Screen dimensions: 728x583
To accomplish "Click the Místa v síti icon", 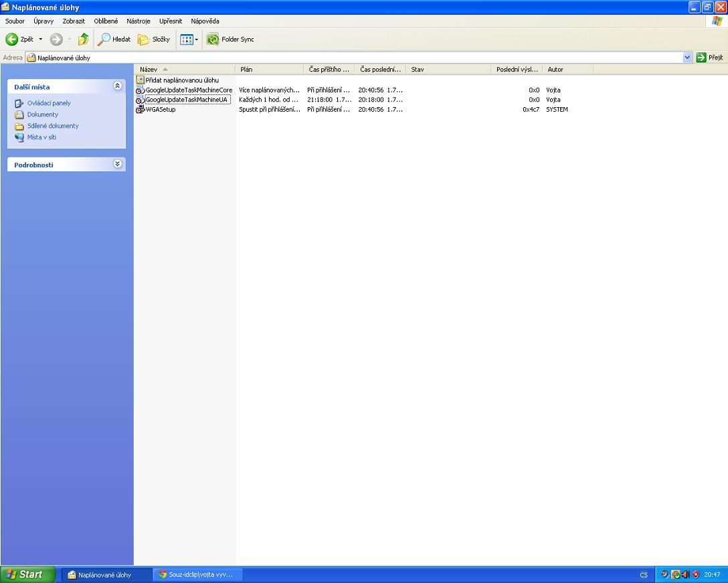I will [x=19, y=137].
